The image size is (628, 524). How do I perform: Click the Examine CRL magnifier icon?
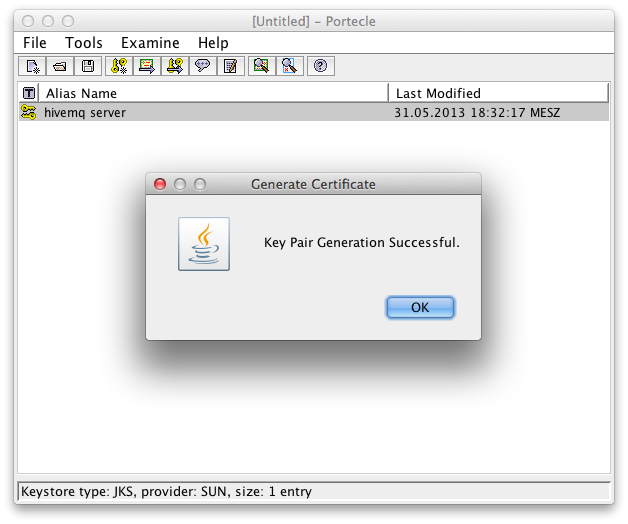pyautogui.click(x=290, y=66)
